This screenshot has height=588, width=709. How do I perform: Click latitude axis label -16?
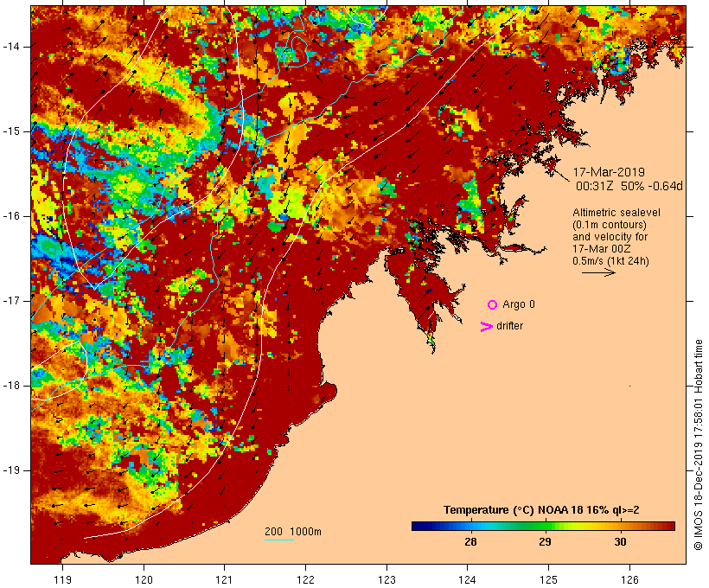click(x=11, y=216)
